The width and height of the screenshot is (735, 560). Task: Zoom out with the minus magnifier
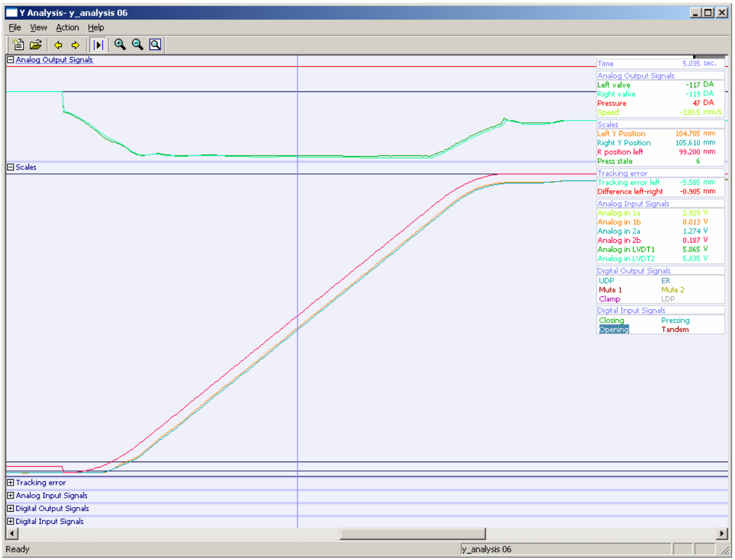[137, 45]
